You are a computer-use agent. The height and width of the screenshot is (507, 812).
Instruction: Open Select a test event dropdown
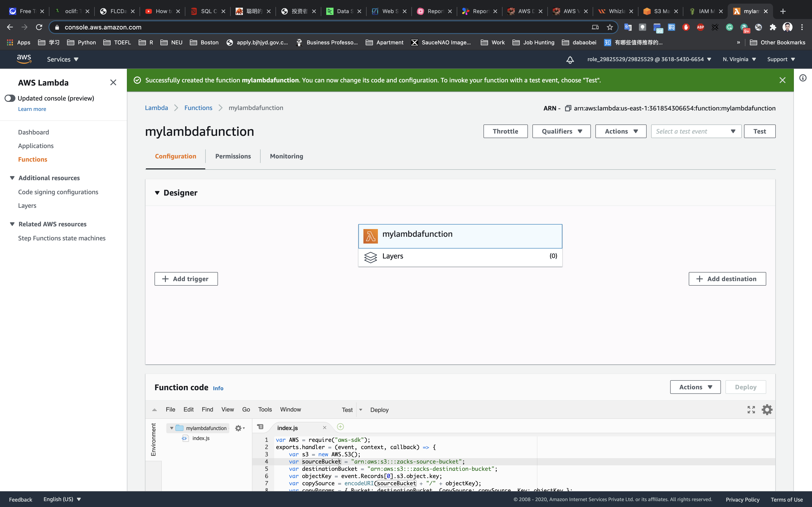tap(696, 132)
